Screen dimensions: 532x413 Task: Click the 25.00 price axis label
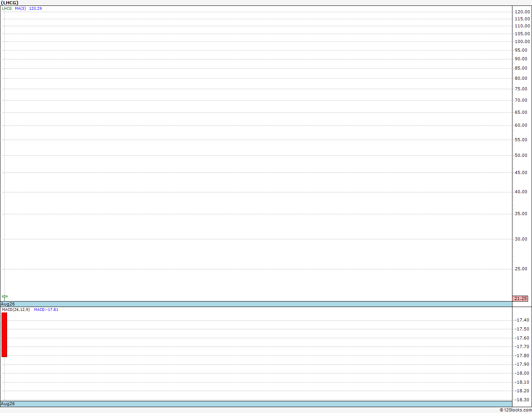(x=521, y=269)
